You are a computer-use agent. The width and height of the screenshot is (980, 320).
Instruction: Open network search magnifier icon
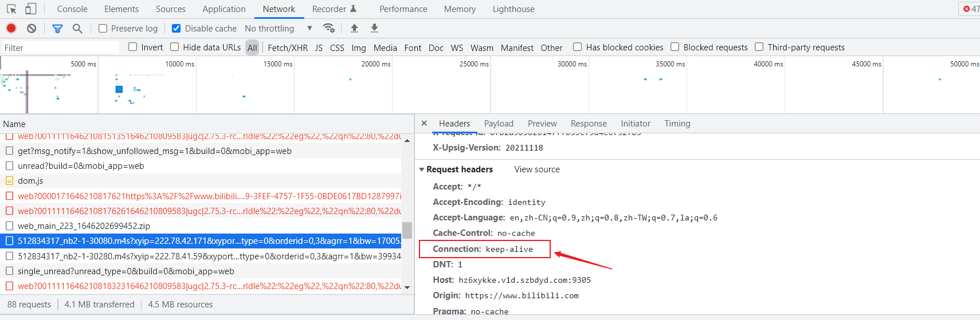(x=77, y=28)
